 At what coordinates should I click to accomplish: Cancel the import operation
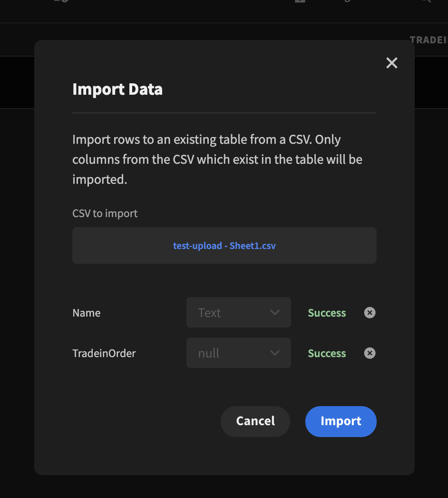[x=255, y=421]
